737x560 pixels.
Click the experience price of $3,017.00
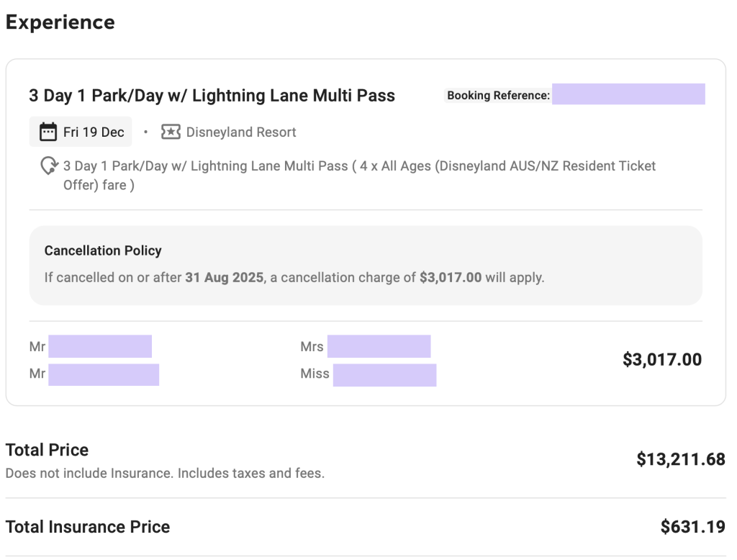click(661, 359)
